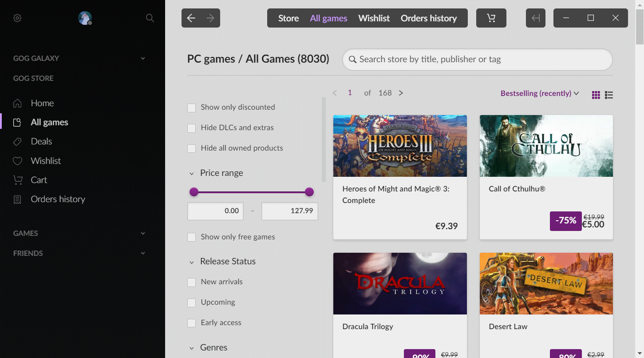Collapse the Release Status filter
The image size is (644, 358).
[192, 262]
